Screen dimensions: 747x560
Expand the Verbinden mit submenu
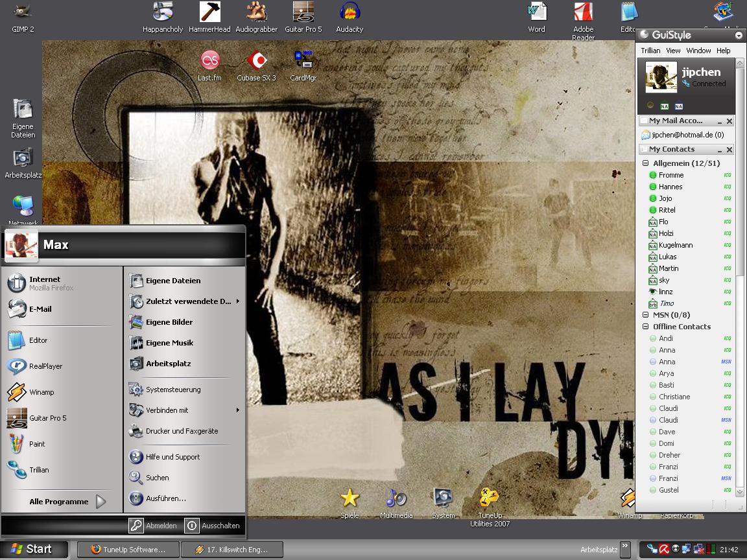pyautogui.click(x=184, y=410)
